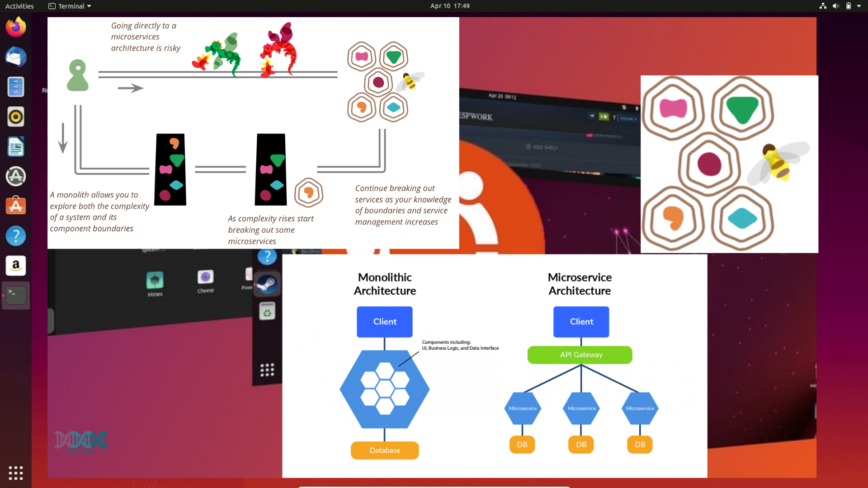Click the network status icon in top bar

[823, 6]
